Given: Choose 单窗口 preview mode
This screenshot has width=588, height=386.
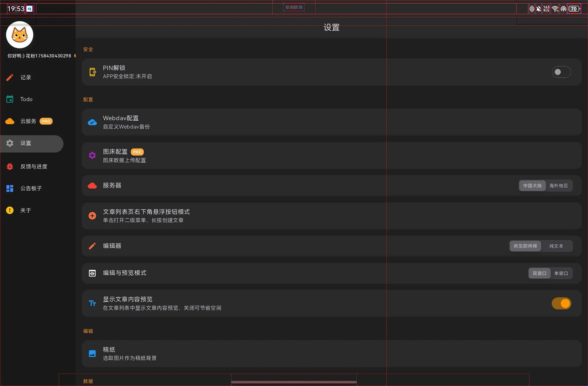Looking at the screenshot, I should [561, 274].
